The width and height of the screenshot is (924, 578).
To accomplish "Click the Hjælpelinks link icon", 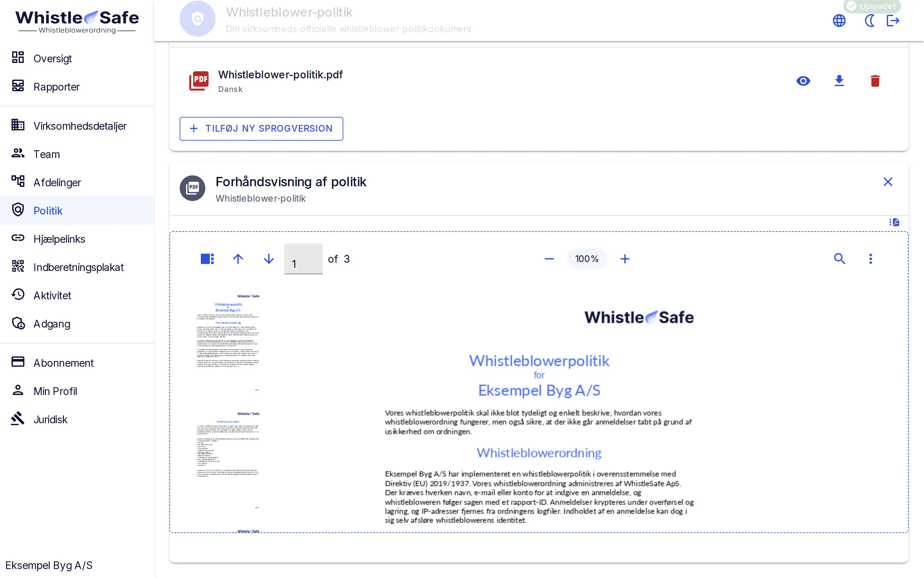I will (x=18, y=238).
